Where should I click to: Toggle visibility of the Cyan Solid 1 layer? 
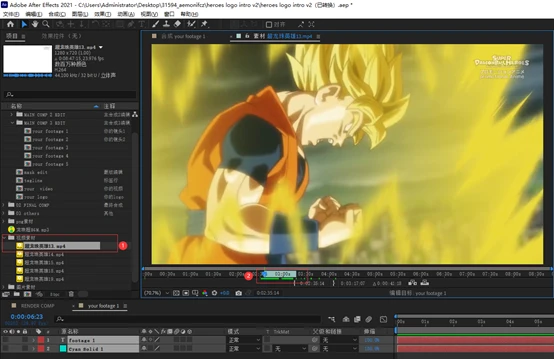coord(5,349)
